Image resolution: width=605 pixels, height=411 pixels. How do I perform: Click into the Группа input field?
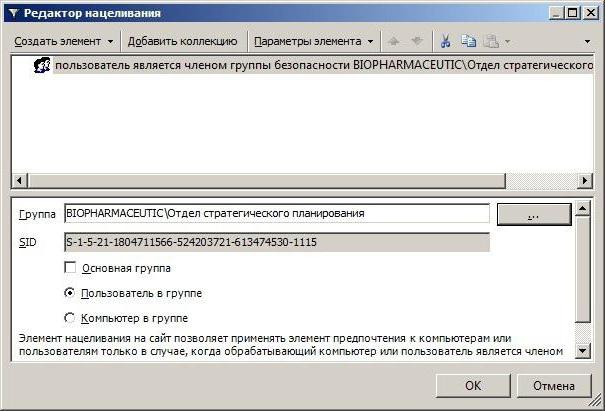[277, 213]
